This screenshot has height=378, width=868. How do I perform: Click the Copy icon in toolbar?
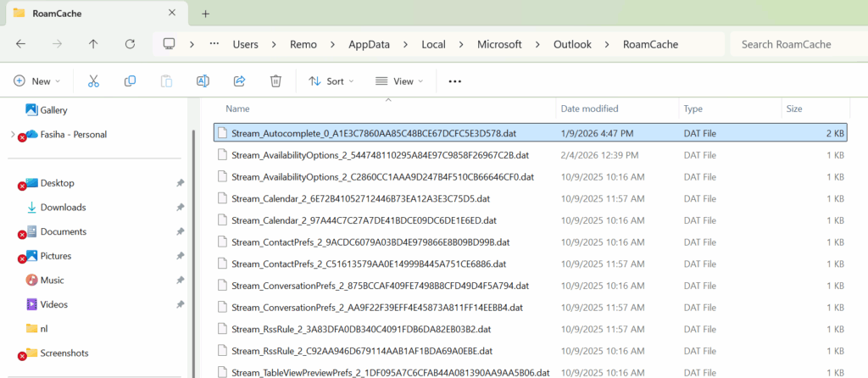(130, 81)
